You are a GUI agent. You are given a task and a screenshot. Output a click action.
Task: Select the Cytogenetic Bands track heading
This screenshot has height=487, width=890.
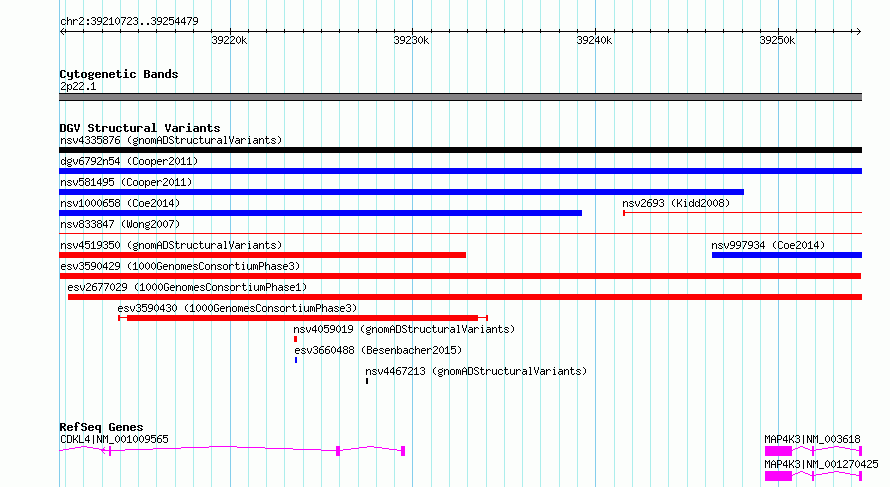pyautogui.click(x=119, y=74)
